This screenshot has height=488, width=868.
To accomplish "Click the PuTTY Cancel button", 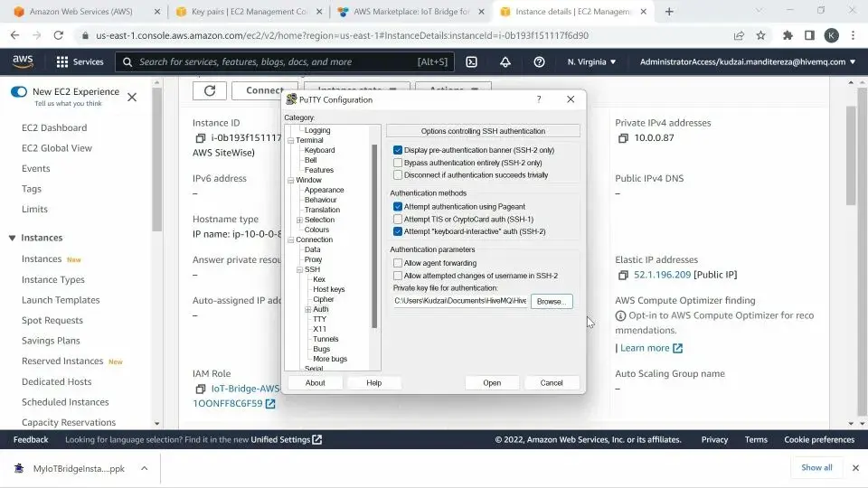I will pos(552,383).
